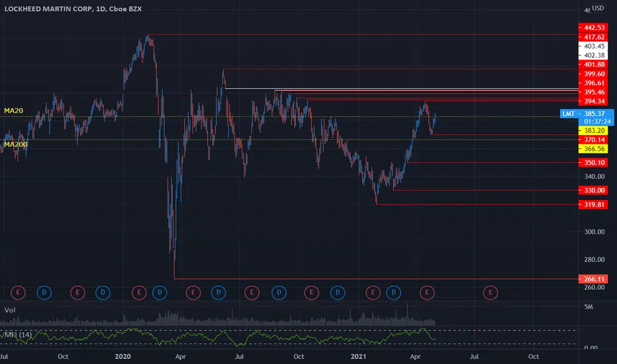Viewport: 617px width, 364px height.
Task: Select the 350.10 red price label
Action: pos(593,163)
